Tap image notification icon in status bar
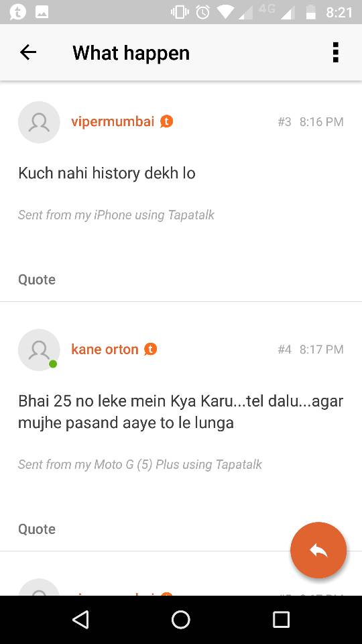This screenshot has height=644, width=362. tap(42, 12)
